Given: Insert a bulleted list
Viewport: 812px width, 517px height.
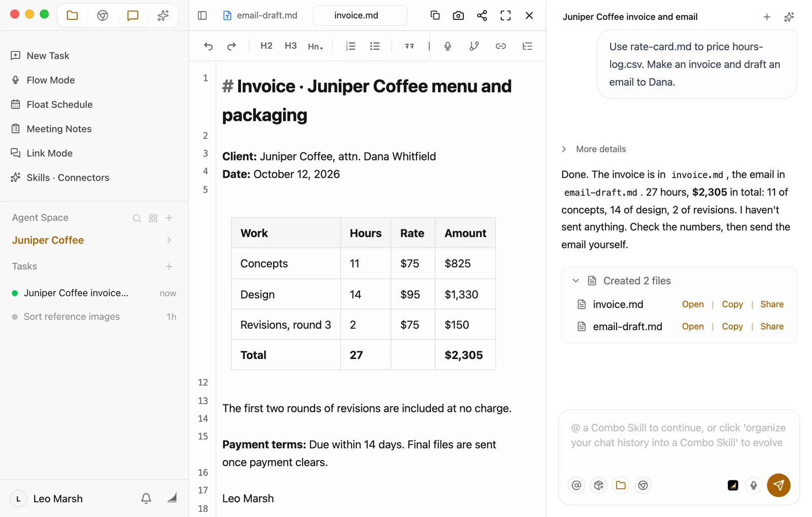Looking at the screenshot, I should pyautogui.click(x=375, y=46).
